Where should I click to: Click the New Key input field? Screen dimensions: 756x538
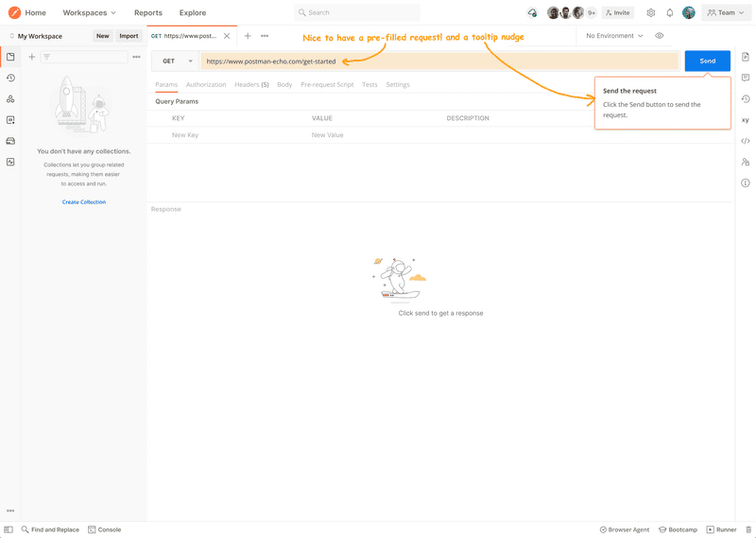click(227, 135)
